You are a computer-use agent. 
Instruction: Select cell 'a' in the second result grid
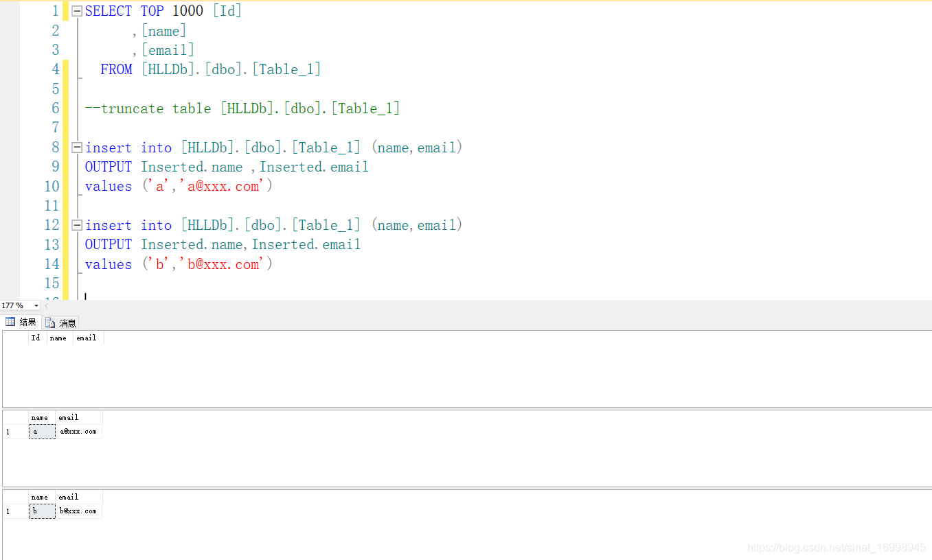click(42, 432)
